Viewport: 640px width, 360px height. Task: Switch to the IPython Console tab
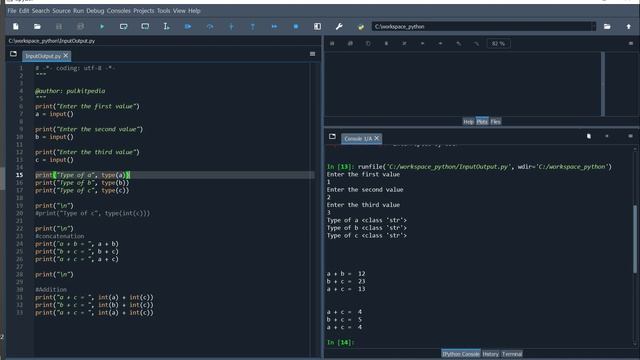pyautogui.click(x=460, y=354)
